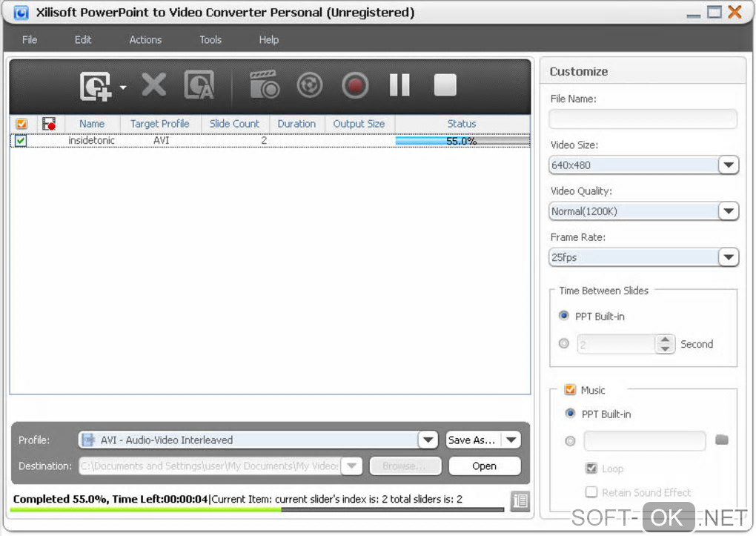Expand the Video Quality dropdown
Image resolution: width=756 pixels, height=536 pixels.
point(729,211)
